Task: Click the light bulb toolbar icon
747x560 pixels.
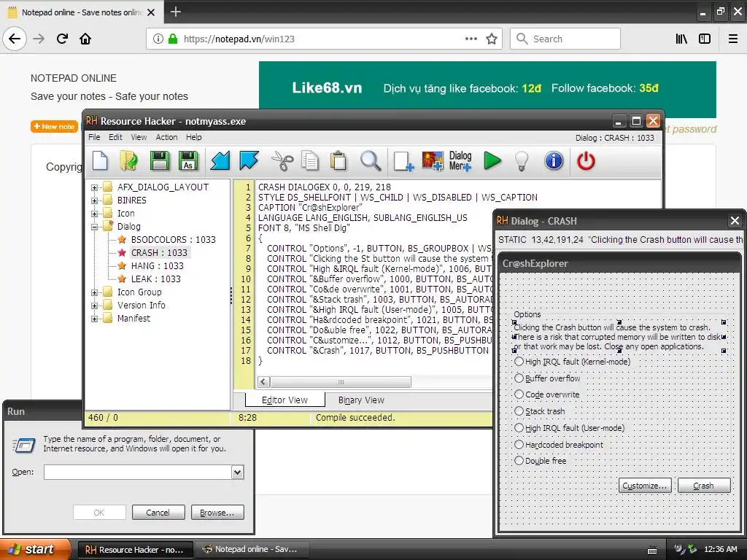Action: click(x=522, y=161)
